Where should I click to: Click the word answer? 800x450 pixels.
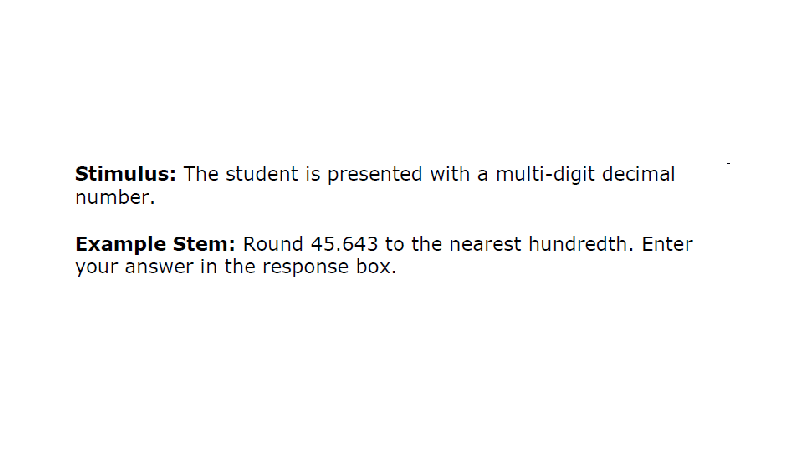tap(159, 267)
